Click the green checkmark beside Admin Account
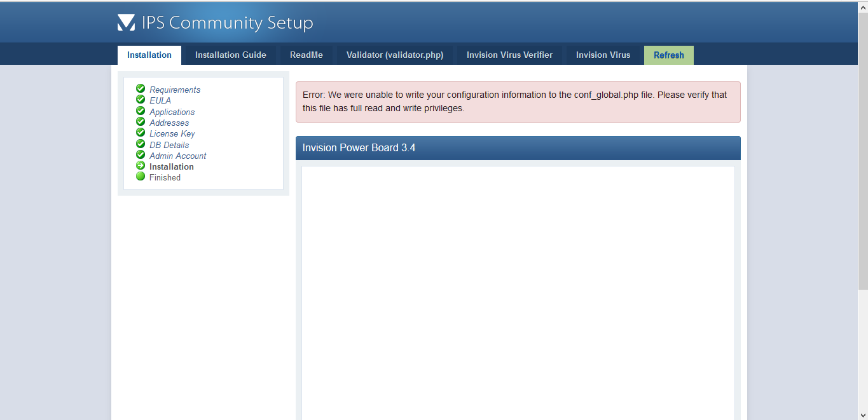868x420 pixels. click(141, 154)
